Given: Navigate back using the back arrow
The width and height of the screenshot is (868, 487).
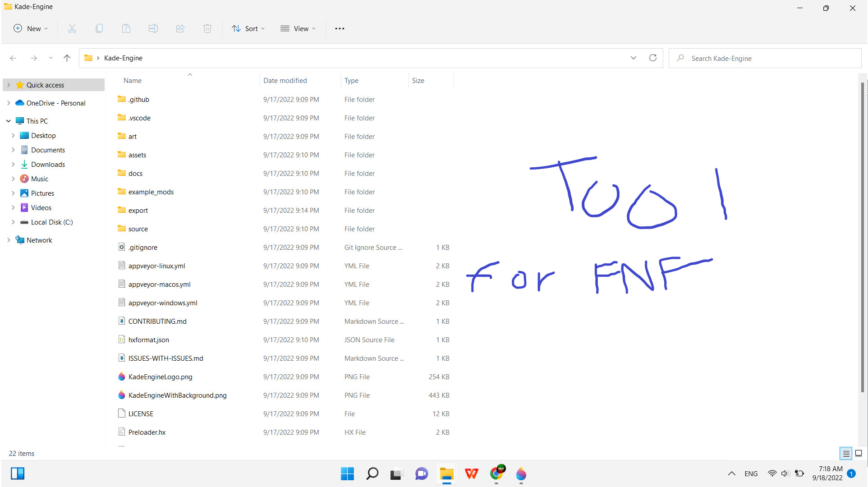Looking at the screenshot, I should click(x=13, y=58).
